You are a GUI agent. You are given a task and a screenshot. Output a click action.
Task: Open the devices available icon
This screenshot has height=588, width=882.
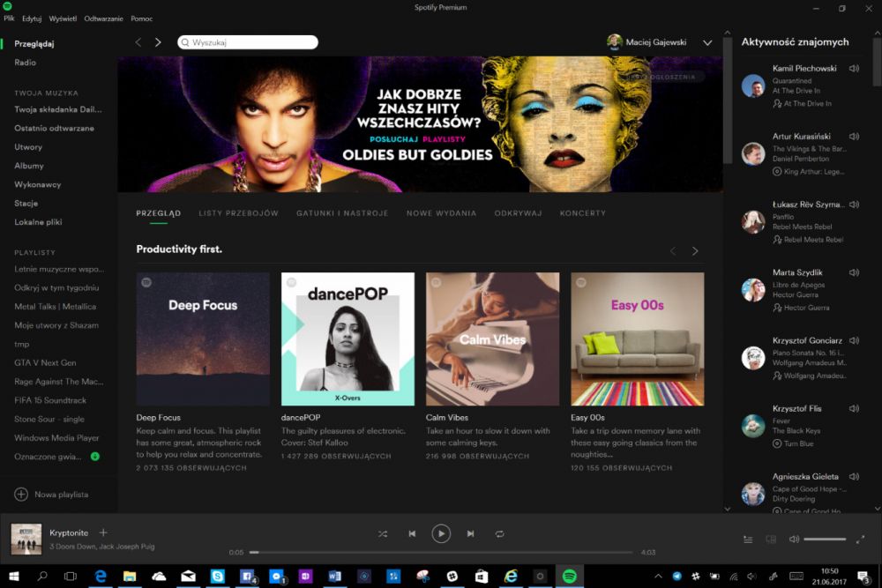coord(771,540)
